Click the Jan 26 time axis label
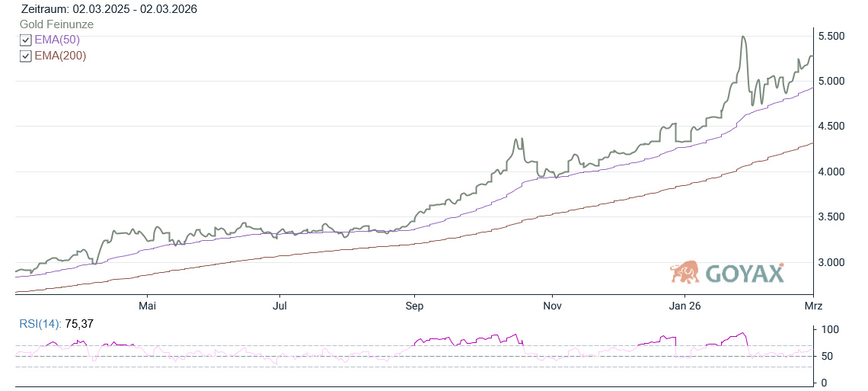Image resolution: width=868 pixels, height=391 pixels. point(684,306)
